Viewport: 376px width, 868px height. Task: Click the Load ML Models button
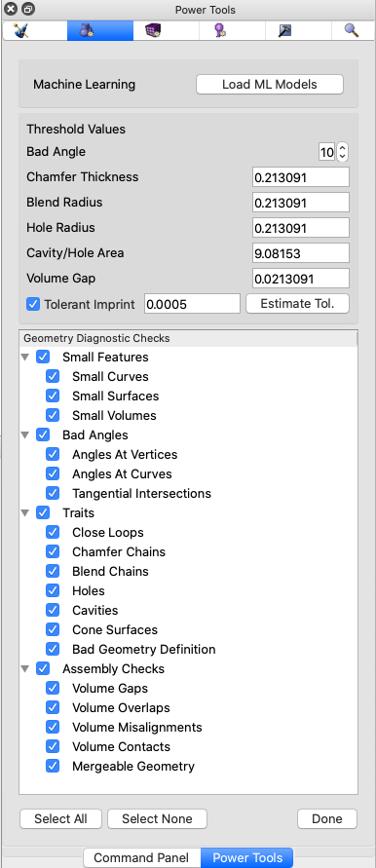click(270, 85)
